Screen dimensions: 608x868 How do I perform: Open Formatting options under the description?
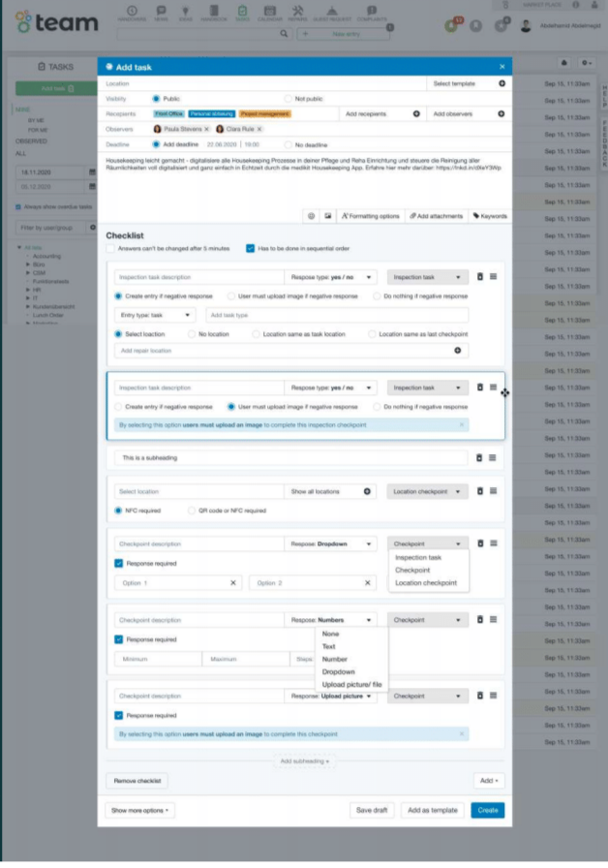[x=370, y=216]
